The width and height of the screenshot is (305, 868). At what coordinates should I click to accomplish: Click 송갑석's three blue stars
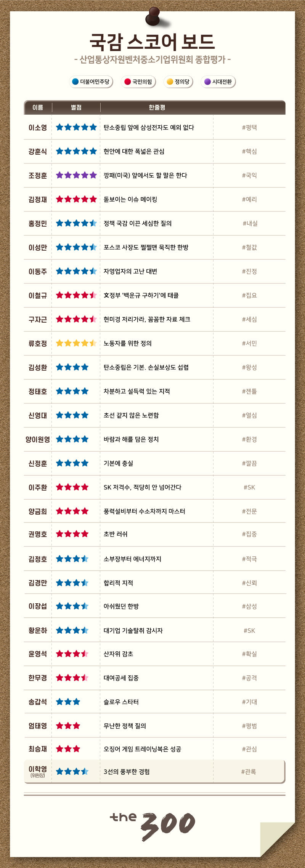click(x=68, y=702)
